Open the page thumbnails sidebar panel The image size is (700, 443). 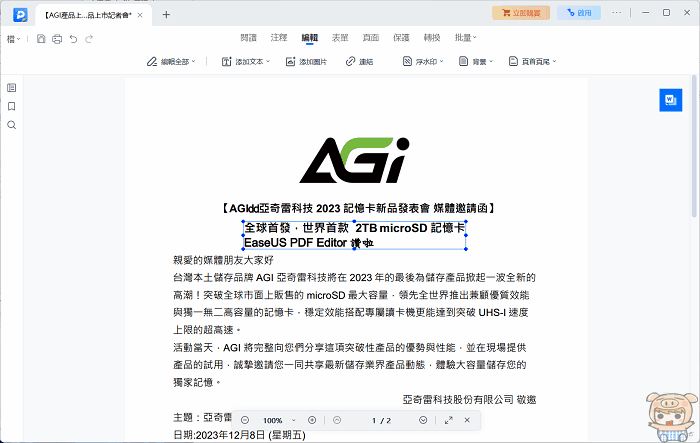click(12, 88)
